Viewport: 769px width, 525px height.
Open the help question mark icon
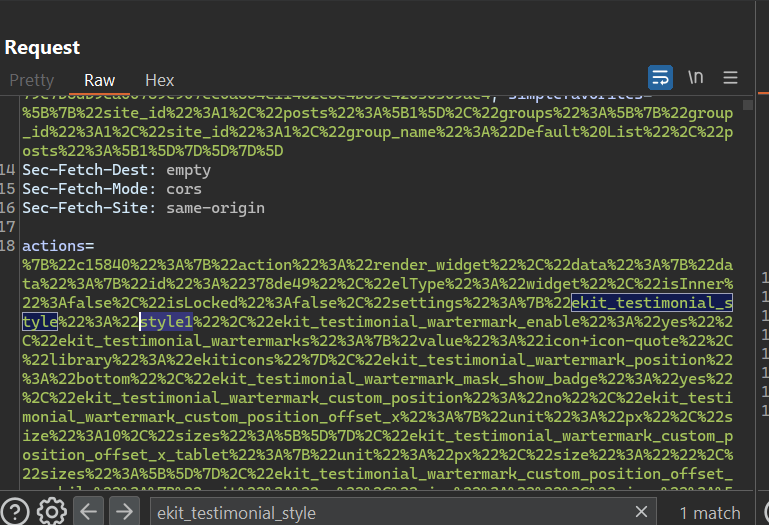tap(16, 512)
